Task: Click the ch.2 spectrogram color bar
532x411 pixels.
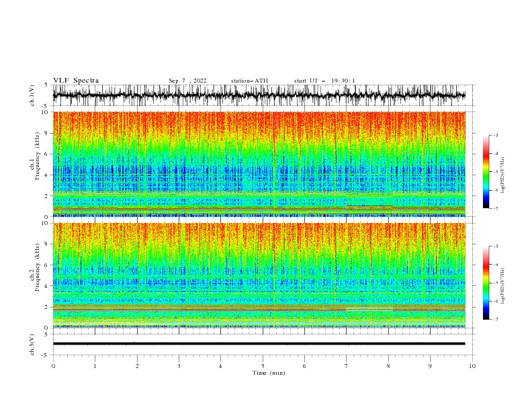Action: [x=486, y=283]
